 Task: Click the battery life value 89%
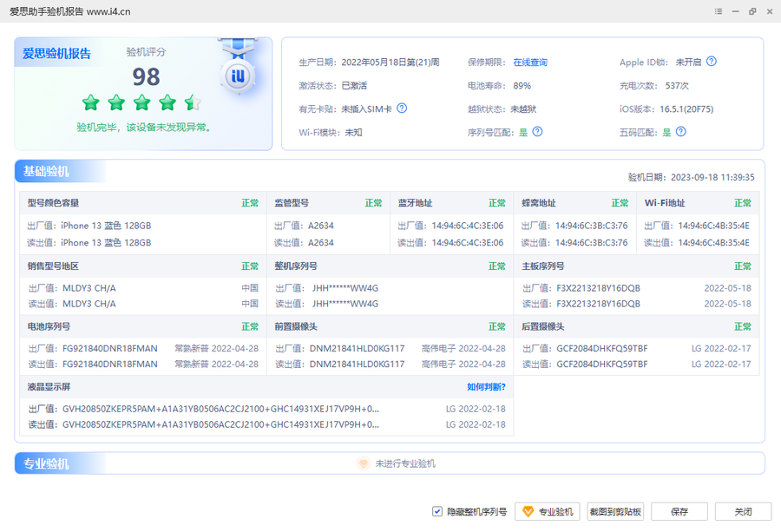pos(522,86)
